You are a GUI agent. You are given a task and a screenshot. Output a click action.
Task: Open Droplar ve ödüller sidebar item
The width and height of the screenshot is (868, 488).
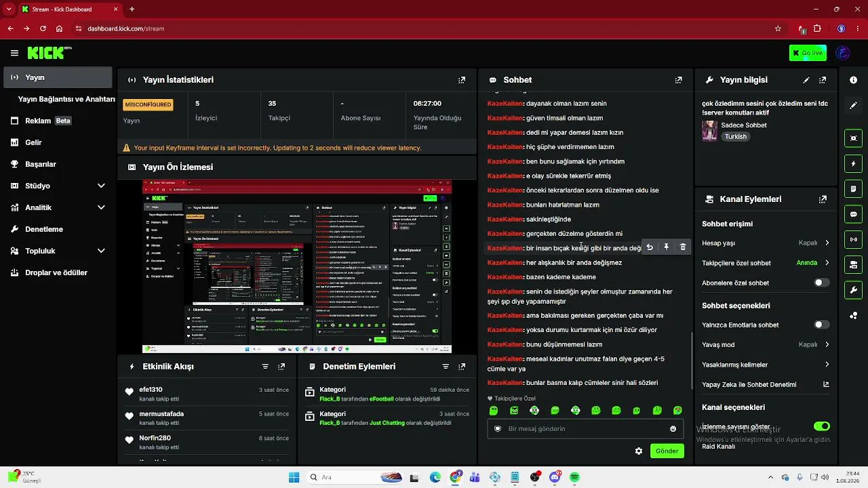point(56,272)
